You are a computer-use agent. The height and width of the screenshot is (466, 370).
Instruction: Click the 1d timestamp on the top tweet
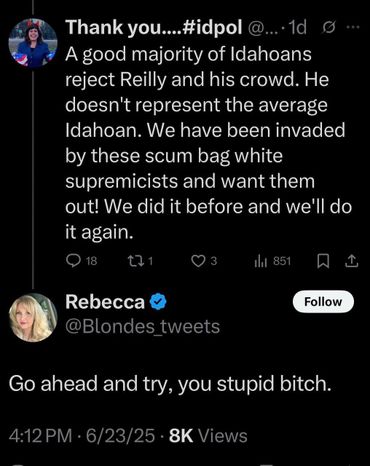click(297, 28)
